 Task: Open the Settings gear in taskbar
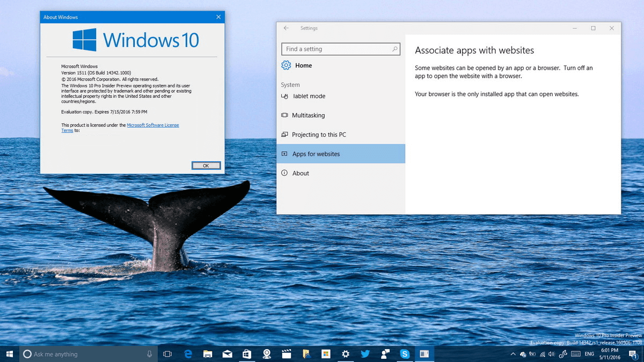coord(346,354)
